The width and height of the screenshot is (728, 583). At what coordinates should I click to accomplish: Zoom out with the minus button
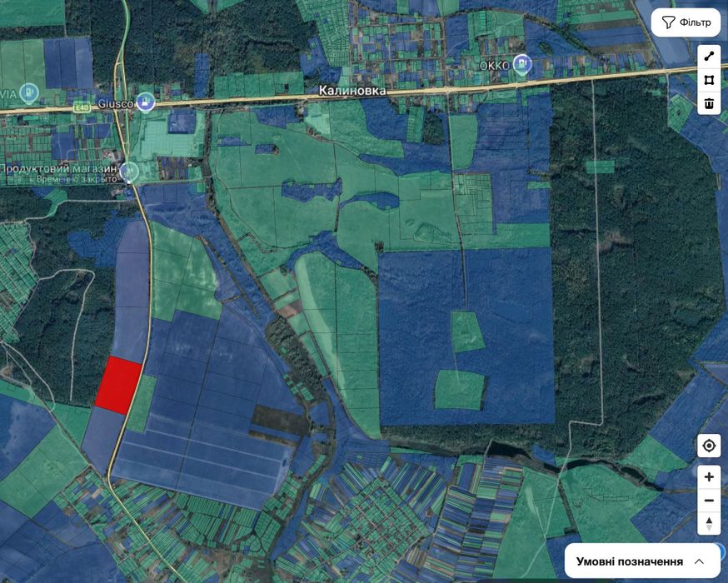709,501
